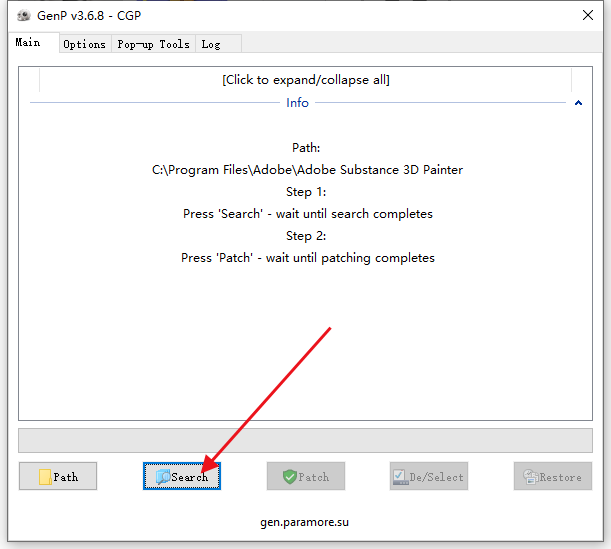Collapse the Info section chevron
Viewport: 611px width, 549px height.
(x=578, y=103)
